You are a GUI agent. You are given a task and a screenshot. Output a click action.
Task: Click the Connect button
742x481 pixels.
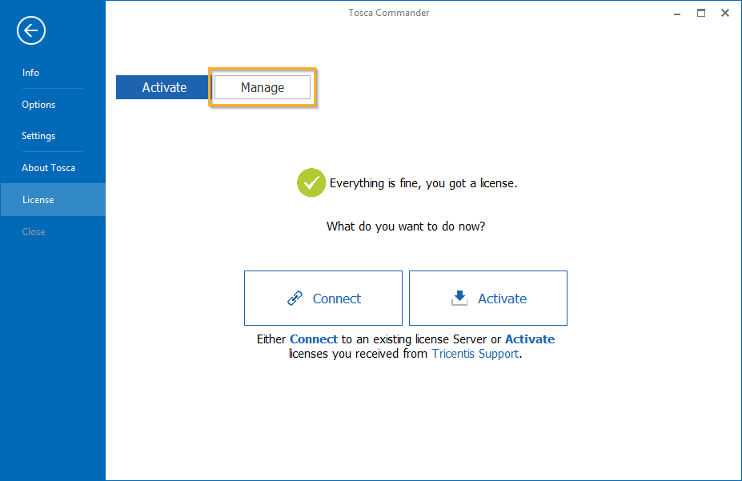[x=323, y=298]
